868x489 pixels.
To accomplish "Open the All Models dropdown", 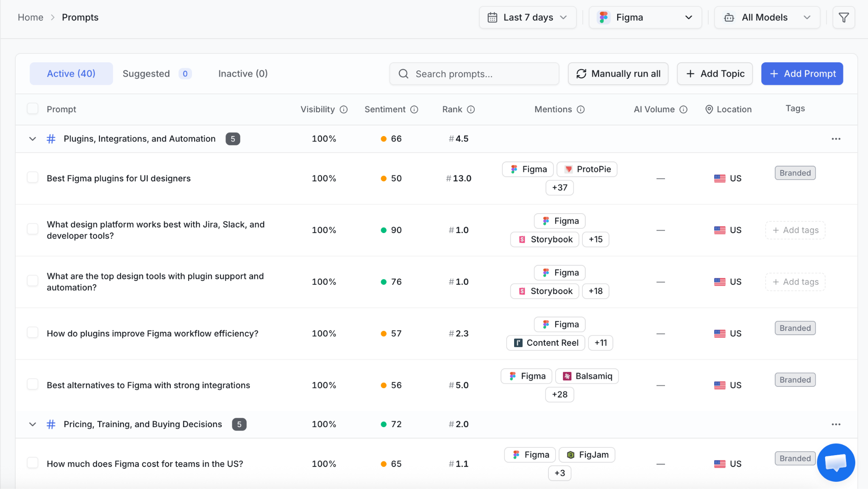I will coord(767,17).
